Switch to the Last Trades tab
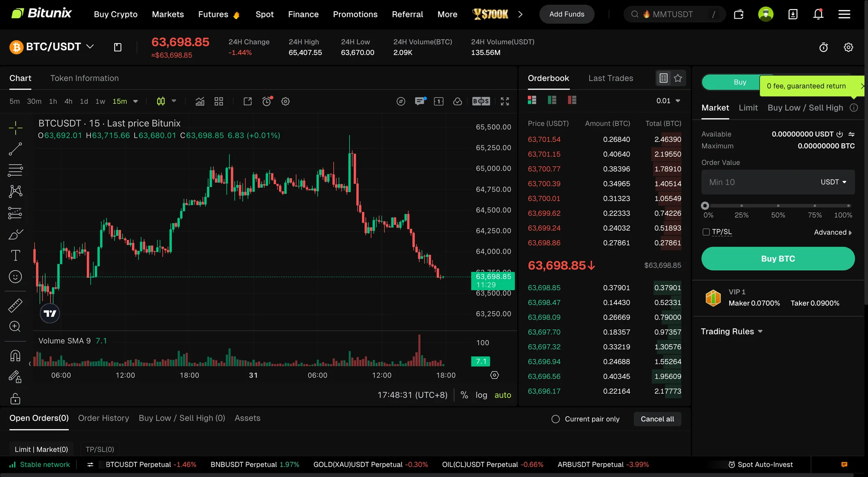Screen dimensions: 868x477 [x=611, y=78]
